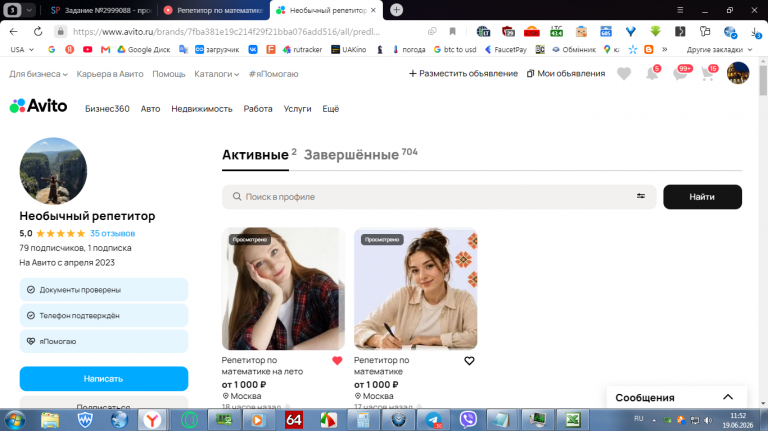Image resolution: width=768 pixels, height=431 pixels.
Task: Open notifications bell icon
Action: point(652,74)
